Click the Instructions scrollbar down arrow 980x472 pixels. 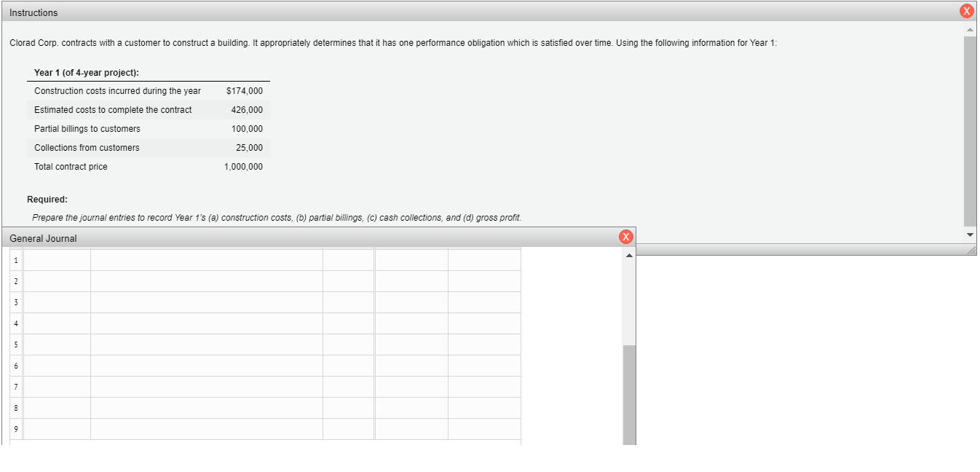pyautogui.click(x=969, y=235)
